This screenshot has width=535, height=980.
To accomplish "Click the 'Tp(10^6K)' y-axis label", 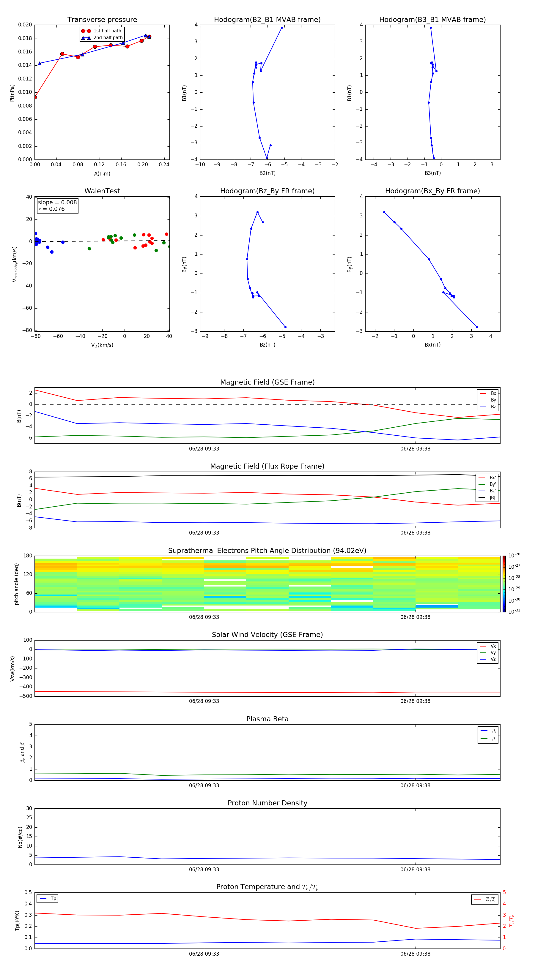I will [x=17, y=921].
